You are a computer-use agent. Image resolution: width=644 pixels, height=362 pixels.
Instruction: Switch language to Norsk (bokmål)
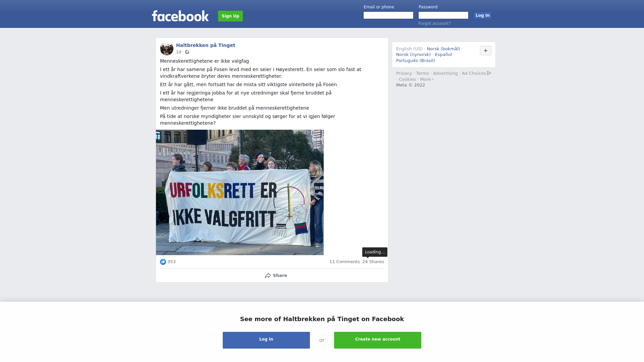coord(443,49)
